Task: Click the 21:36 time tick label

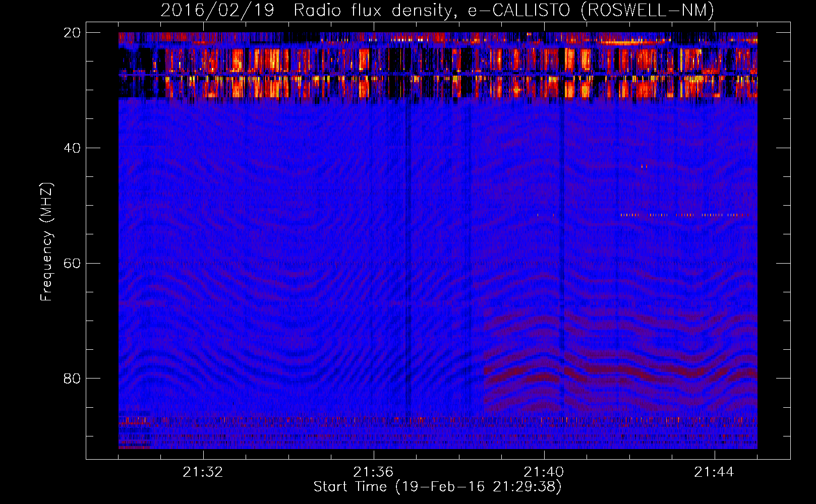Action: 373,472
